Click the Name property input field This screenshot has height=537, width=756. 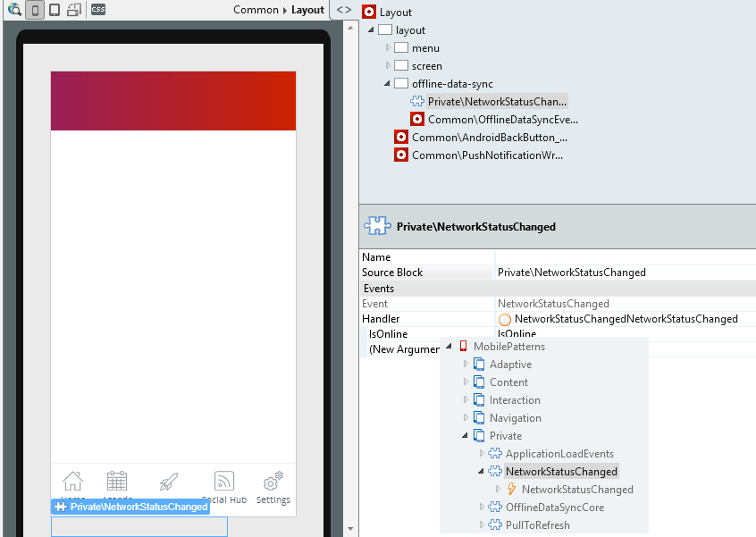pyautogui.click(x=625, y=257)
